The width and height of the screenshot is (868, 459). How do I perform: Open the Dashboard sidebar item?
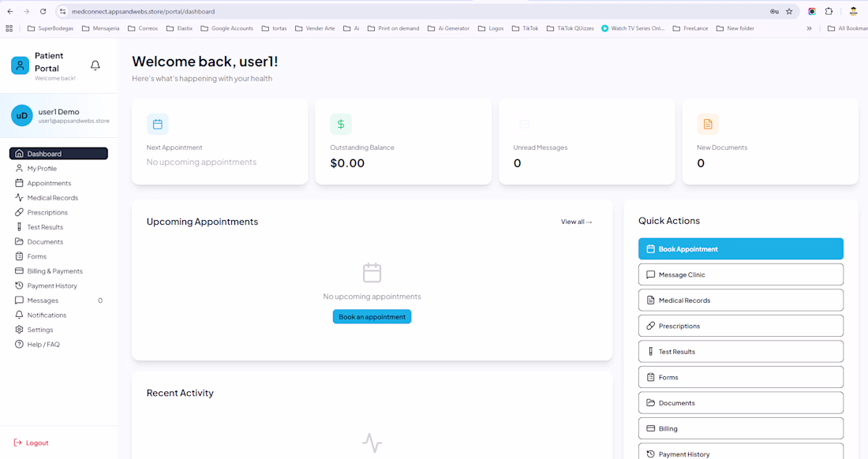[58, 154]
